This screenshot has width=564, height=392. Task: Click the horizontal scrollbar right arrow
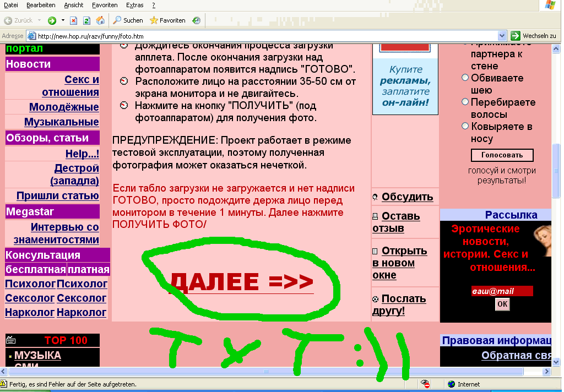tap(547, 371)
